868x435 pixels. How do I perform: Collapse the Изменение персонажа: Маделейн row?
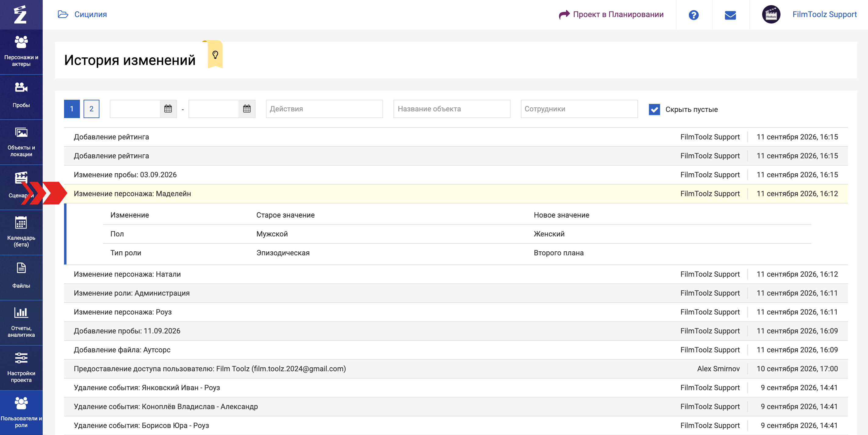456,193
